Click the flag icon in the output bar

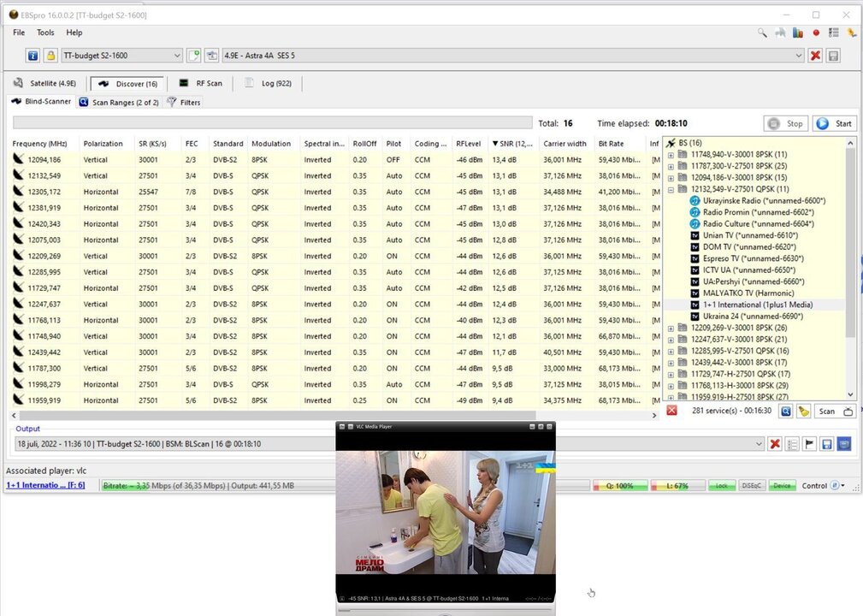(809, 444)
